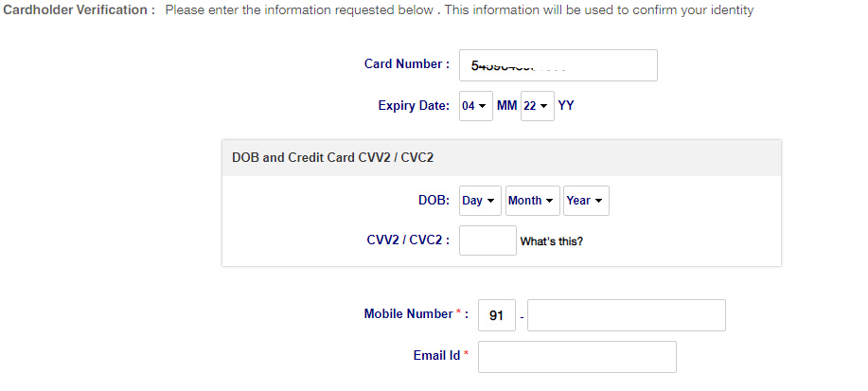This screenshot has height=391, width=868.
Task: Click the "MM" label beside month dropdown
Action: coord(506,106)
